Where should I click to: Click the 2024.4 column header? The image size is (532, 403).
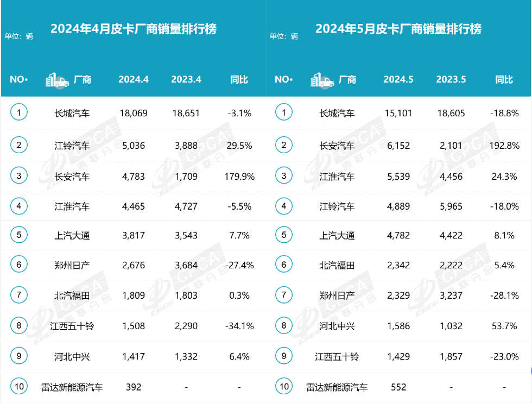(x=134, y=80)
